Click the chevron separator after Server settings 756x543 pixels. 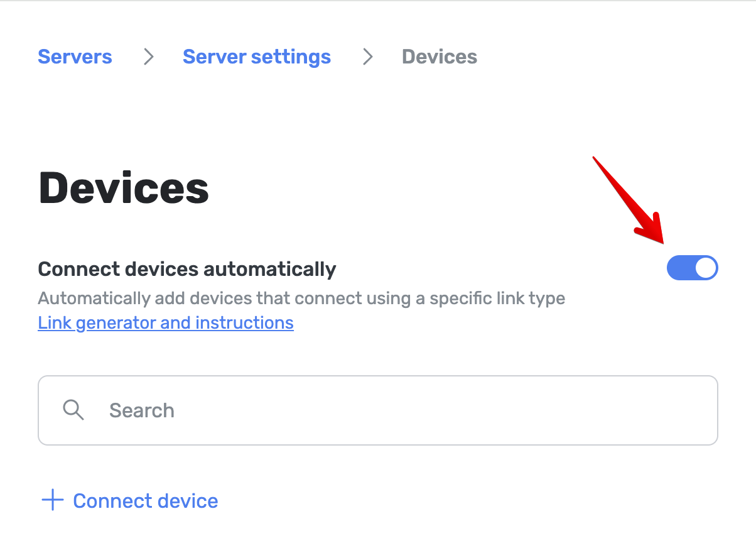point(368,57)
